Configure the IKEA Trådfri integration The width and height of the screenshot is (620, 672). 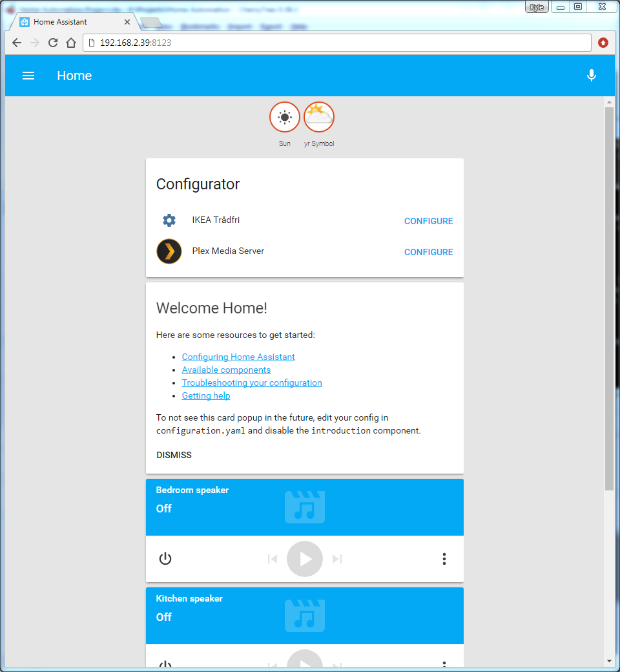point(428,221)
